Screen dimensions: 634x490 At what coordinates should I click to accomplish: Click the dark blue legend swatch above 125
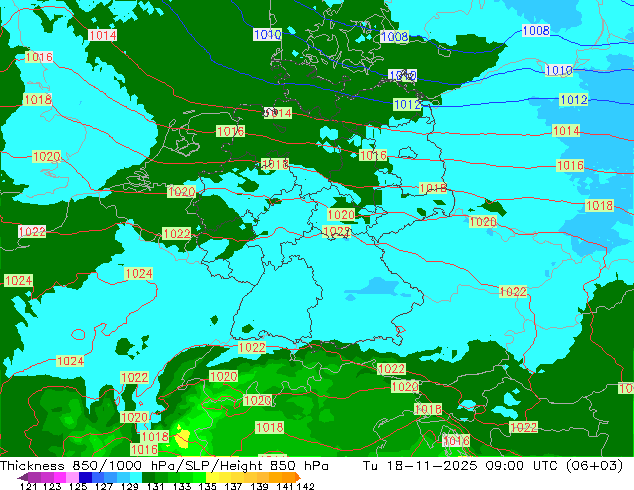tap(85, 477)
